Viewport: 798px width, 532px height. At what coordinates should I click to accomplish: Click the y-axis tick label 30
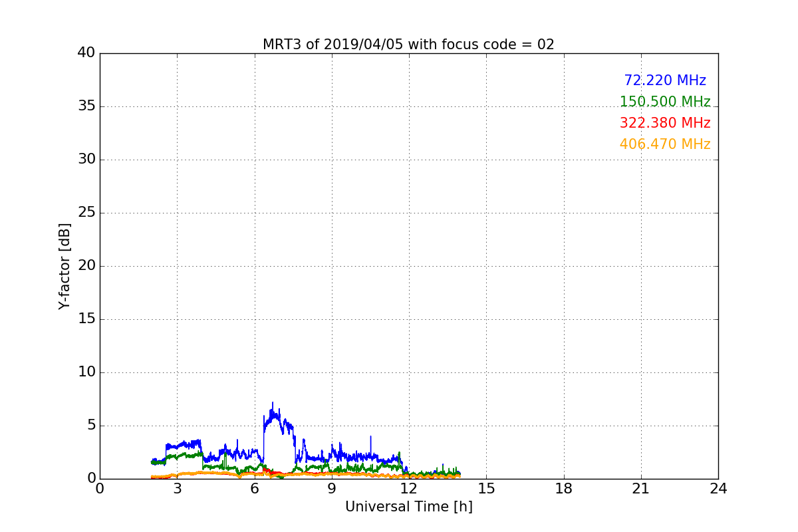[x=86, y=160]
